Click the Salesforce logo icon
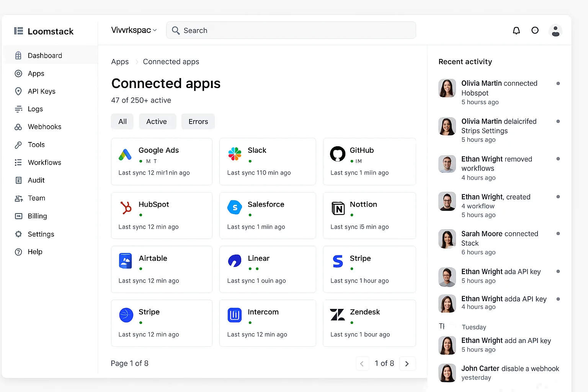Viewport: 588px width, 392px height. click(x=235, y=207)
